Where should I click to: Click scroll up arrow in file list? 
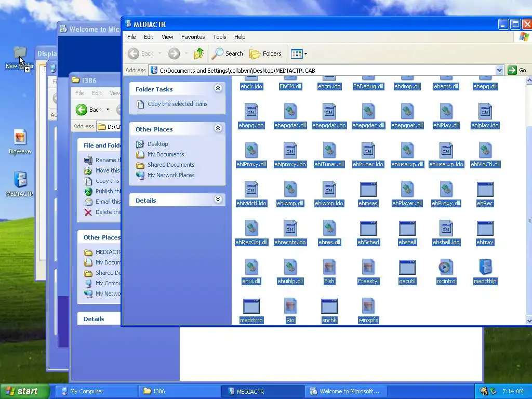[529, 81]
